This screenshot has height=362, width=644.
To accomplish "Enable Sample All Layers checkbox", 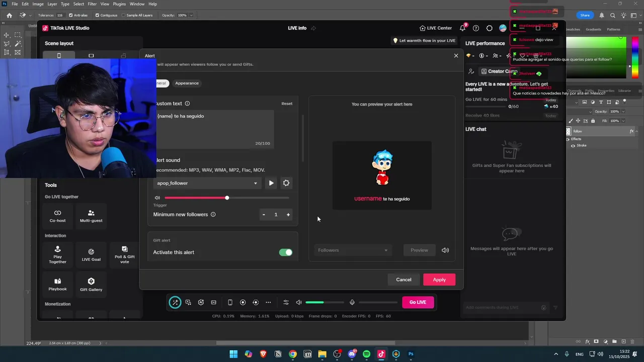I will (x=124, y=15).
